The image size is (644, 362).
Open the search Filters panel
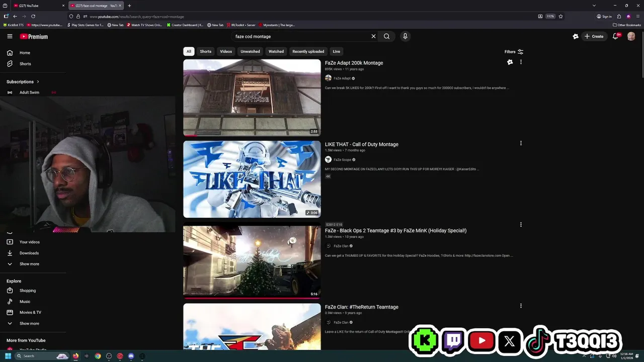[x=514, y=51]
